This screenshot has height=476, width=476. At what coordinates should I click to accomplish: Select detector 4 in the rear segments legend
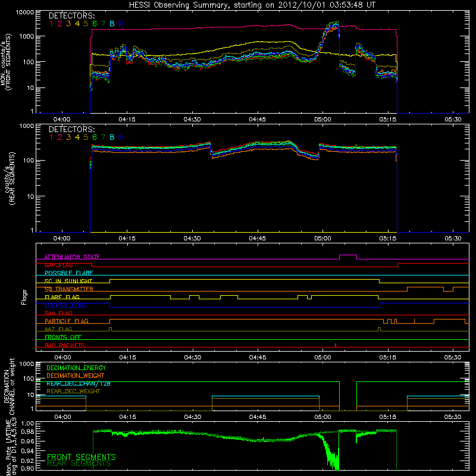[x=77, y=137]
